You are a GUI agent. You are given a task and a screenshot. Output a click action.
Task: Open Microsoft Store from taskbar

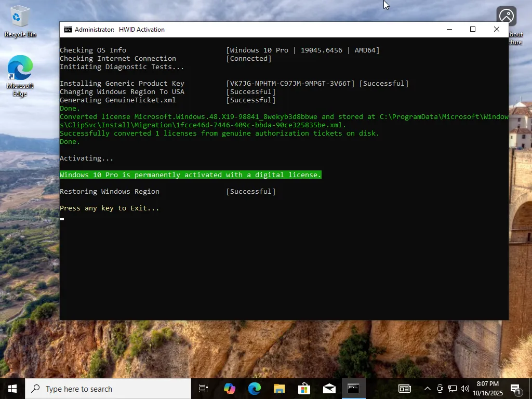coord(304,389)
